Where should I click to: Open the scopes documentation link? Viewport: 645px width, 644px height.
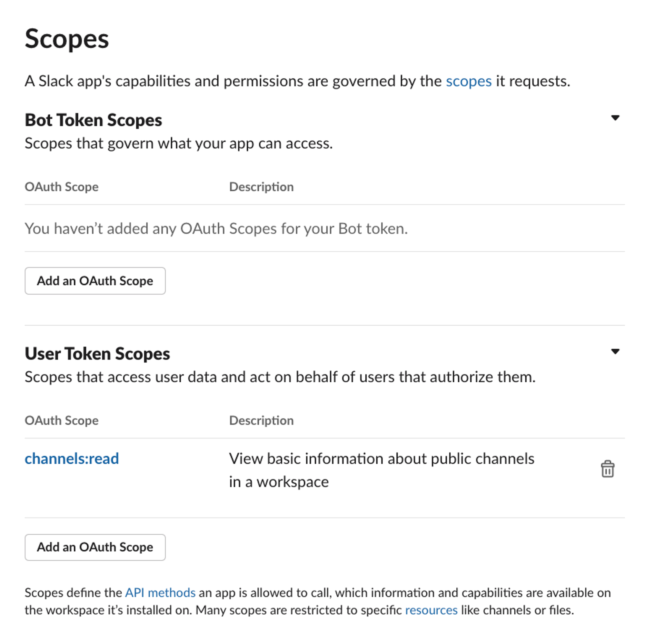[x=469, y=81]
